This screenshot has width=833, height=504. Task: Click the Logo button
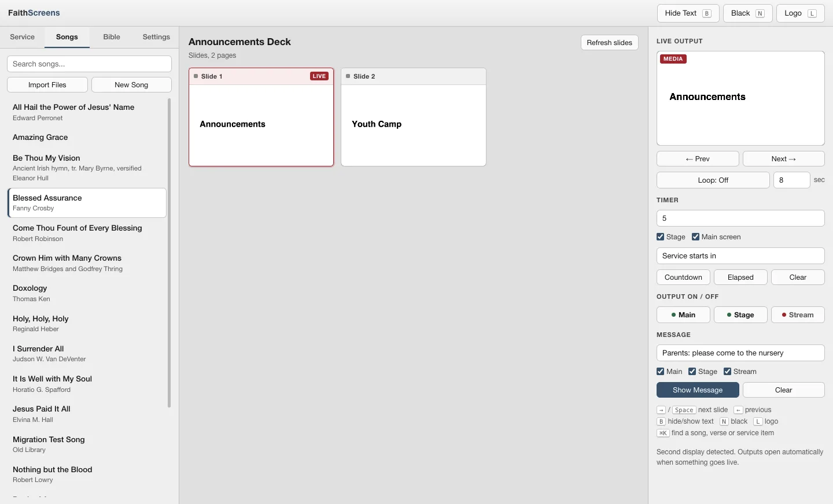pos(801,13)
